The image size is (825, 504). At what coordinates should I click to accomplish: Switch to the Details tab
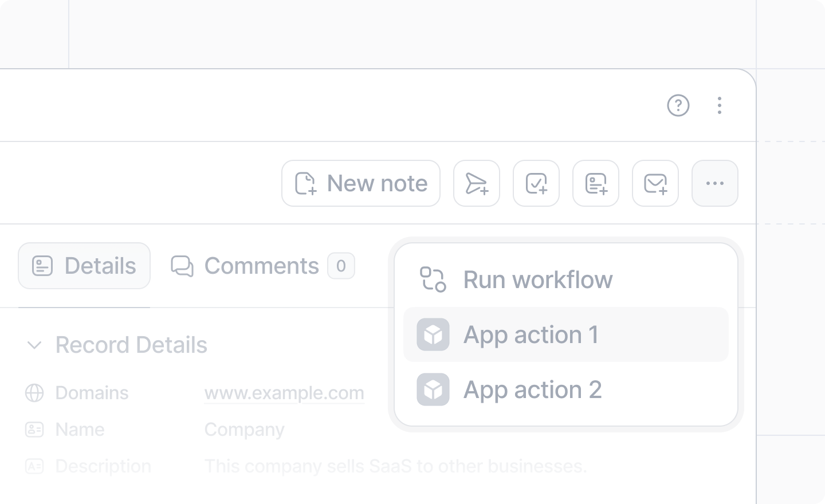(84, 266)
